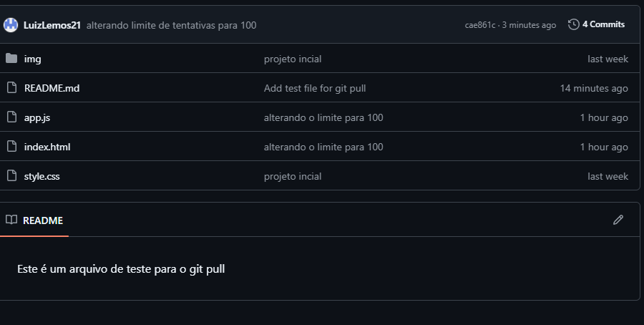Open latest commit message 'alterando limite de tentativas'
The image size is (644, 325).
pyautogui.click(x=171, y=25)
